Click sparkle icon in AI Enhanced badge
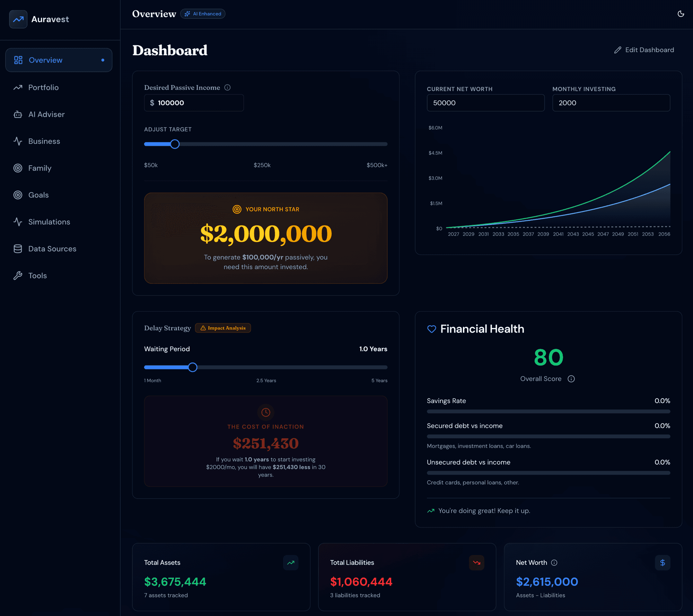The height and width of the screenshot is (616, 693). pos(187,14)
